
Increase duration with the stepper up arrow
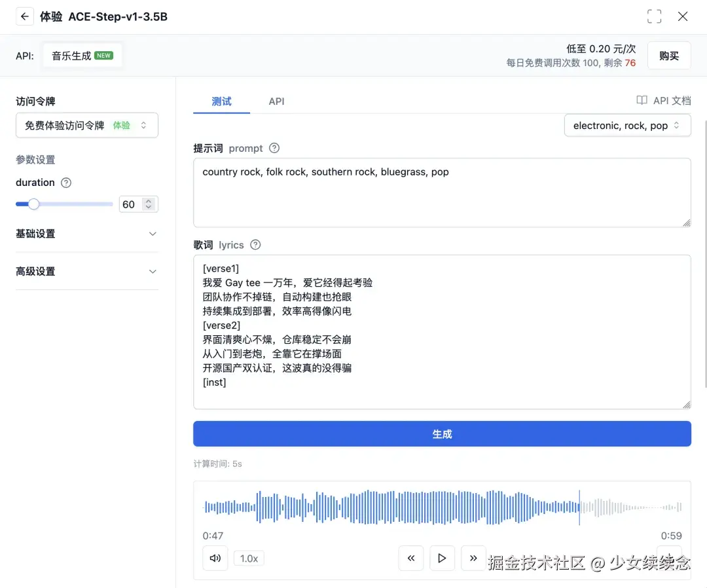click(x=149, y=200)
